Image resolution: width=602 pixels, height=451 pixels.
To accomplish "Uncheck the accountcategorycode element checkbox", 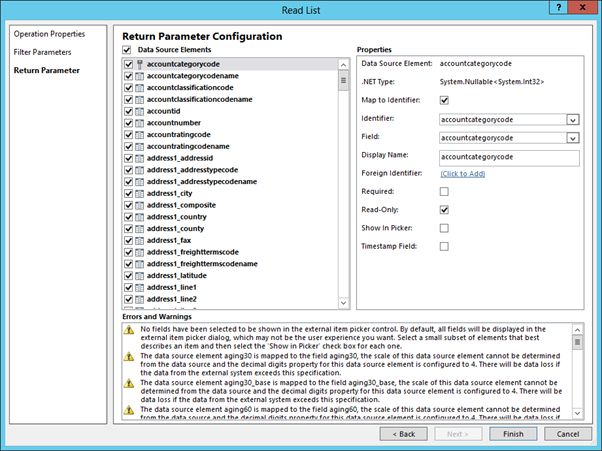I will (128, 64).
